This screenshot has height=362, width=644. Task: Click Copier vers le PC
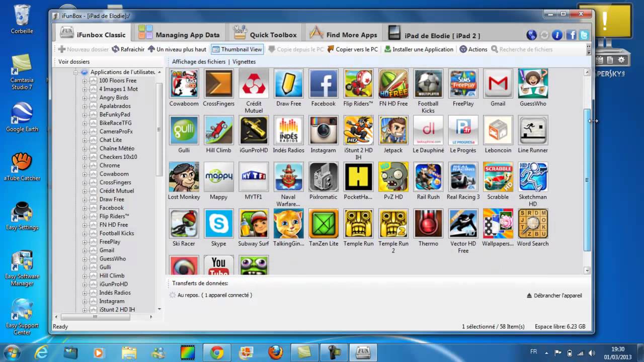[x=353, y=49]
